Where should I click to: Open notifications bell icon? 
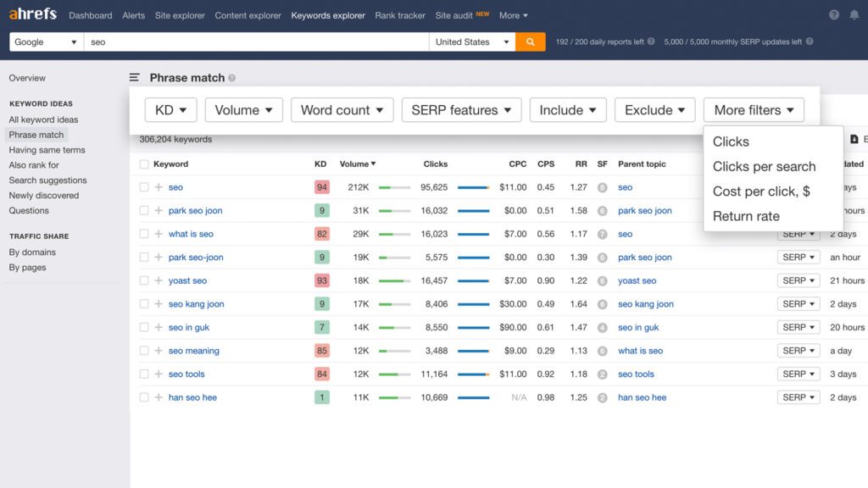pyautogui.click(x=854, y=15)
